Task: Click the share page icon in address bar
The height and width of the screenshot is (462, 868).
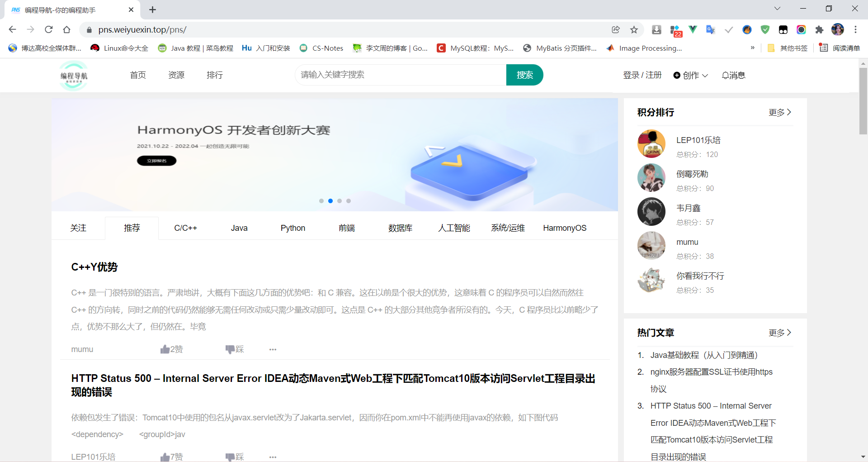Action: point(616,29)
